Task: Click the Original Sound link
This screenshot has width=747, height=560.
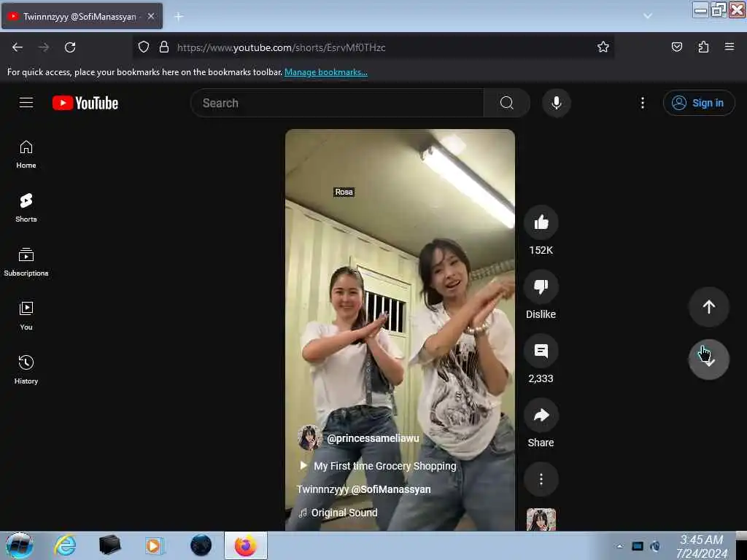Action: click(344, 513)
